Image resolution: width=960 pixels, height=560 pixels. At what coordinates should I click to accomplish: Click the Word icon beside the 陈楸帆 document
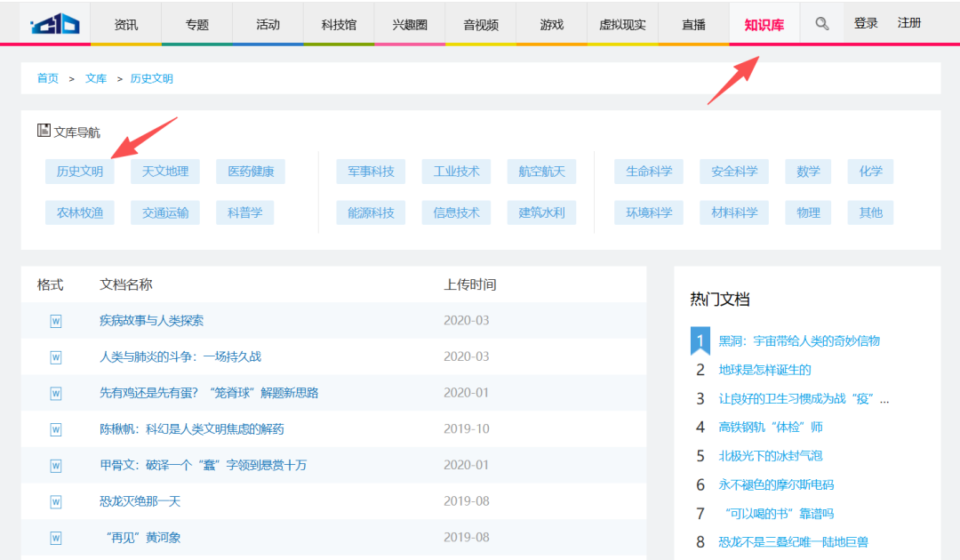tap(56, 428)
